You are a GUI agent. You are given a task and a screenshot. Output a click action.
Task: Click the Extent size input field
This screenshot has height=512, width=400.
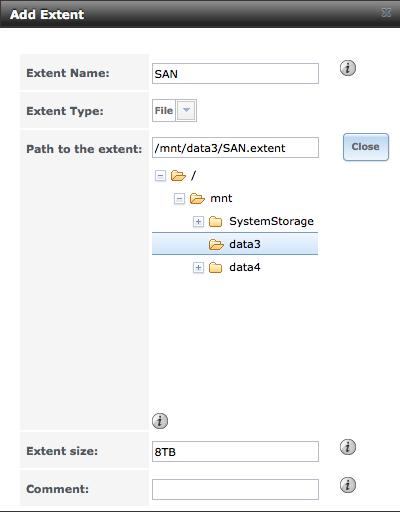[x=235, y=452]
